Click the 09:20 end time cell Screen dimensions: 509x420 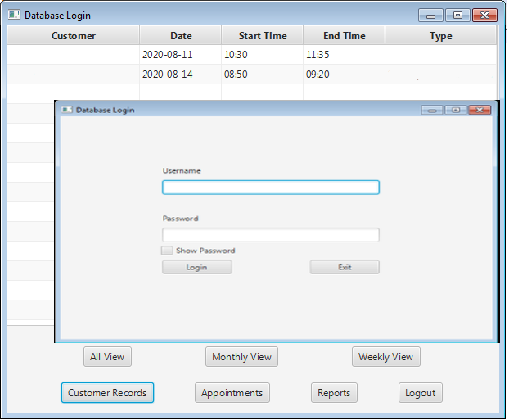pos(344,75)
